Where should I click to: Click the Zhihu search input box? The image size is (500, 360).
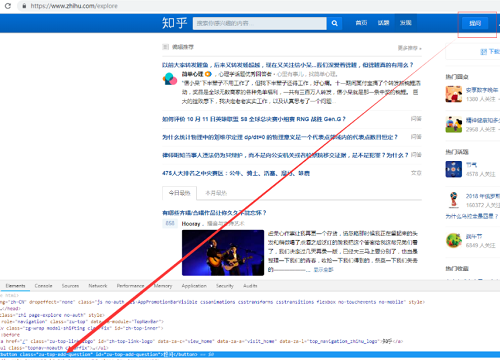[259, 23]
